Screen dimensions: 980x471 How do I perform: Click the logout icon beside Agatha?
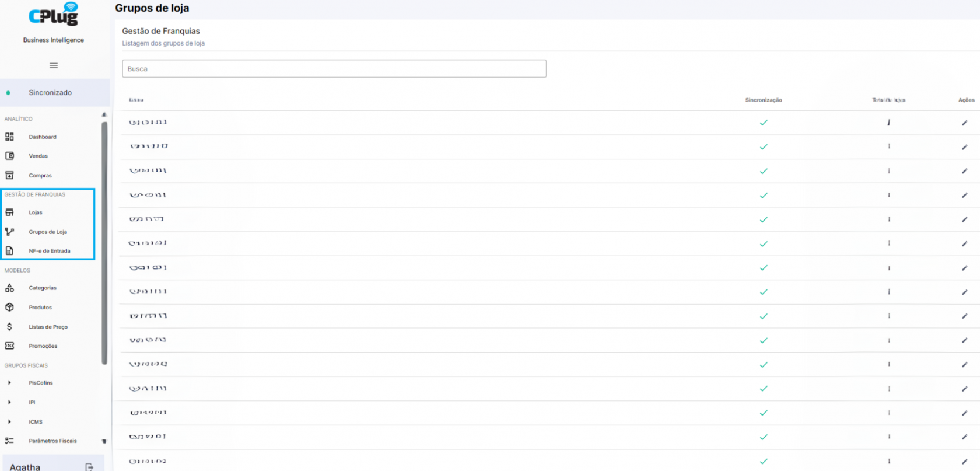89,466
